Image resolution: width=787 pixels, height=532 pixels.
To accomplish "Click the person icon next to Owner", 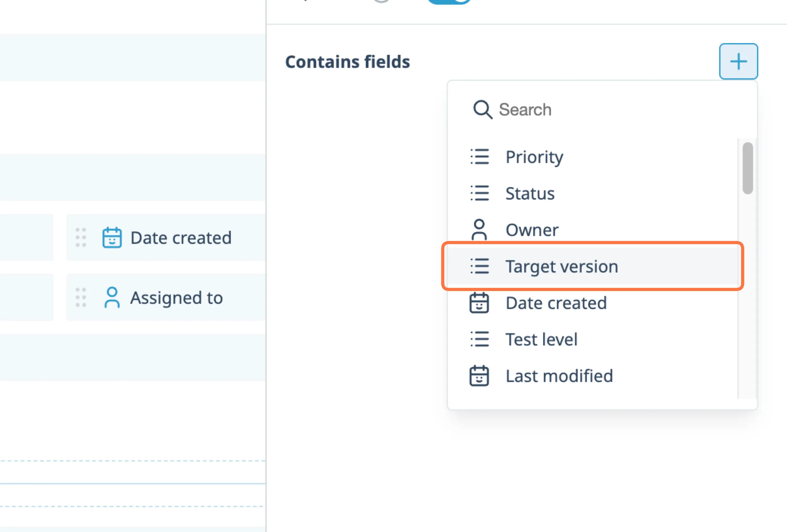I will click(x=479, y=230).
